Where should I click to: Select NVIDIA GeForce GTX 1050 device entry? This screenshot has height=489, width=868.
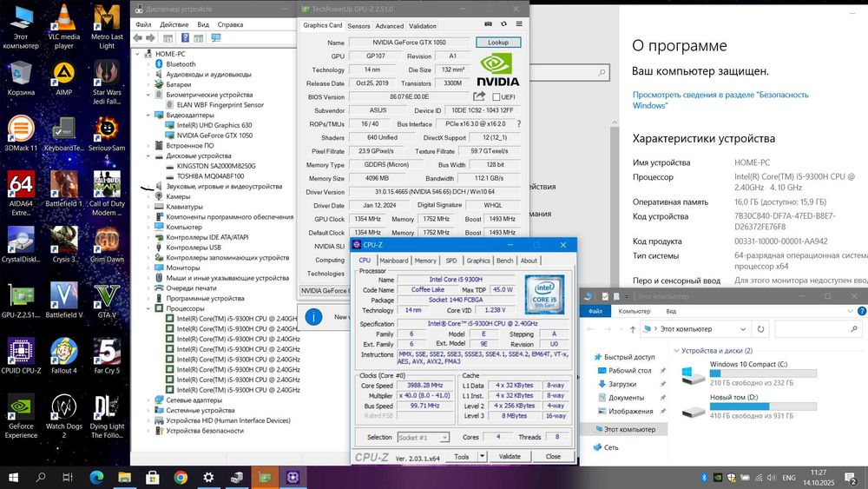click(x=214, y=135)
